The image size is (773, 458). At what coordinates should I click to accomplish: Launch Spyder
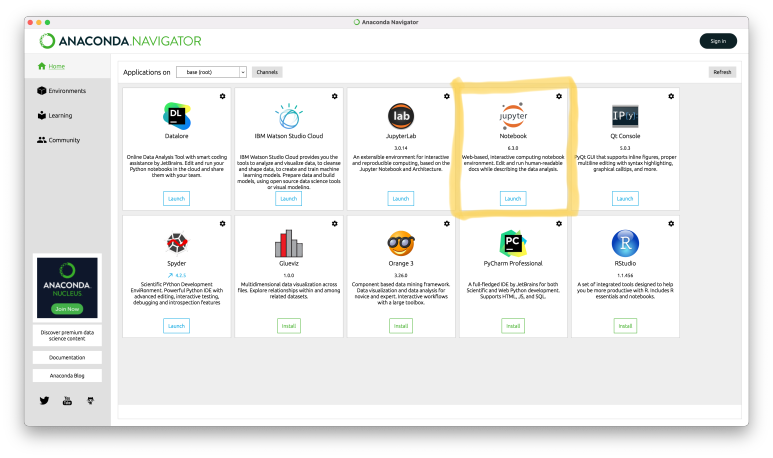click(176, 326)
